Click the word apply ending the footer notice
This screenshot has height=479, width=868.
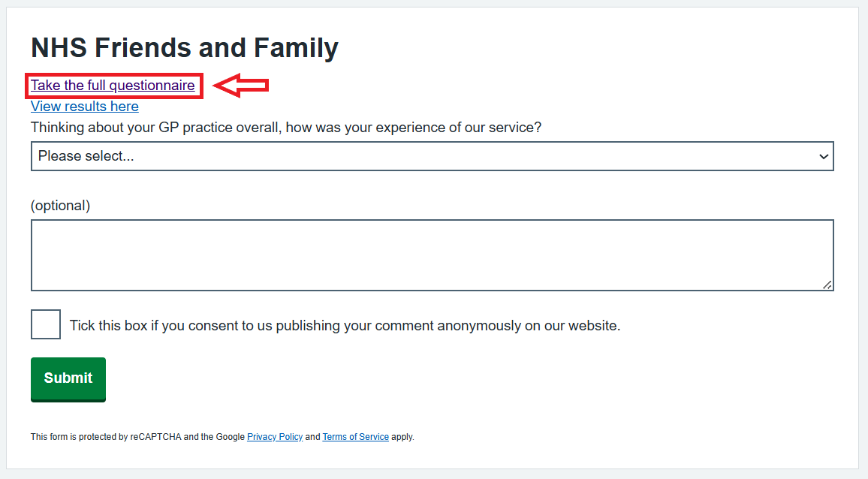click(x=402, y=437)
